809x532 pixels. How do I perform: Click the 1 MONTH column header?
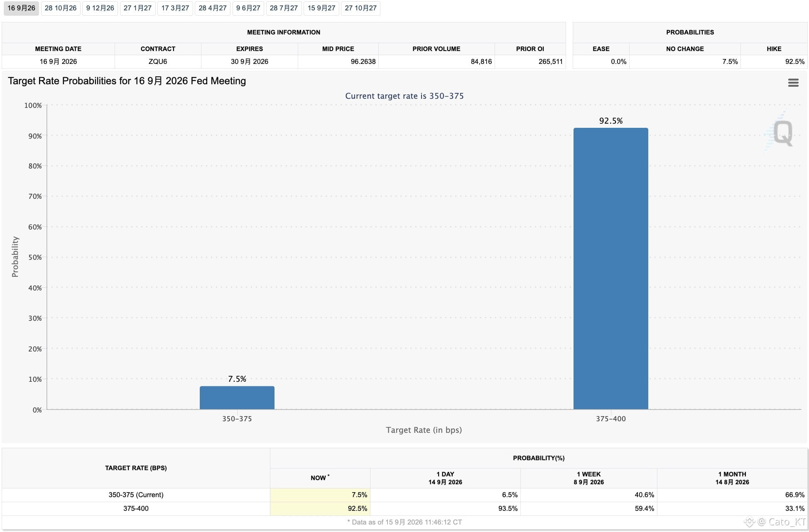click(x=732, y=478)
